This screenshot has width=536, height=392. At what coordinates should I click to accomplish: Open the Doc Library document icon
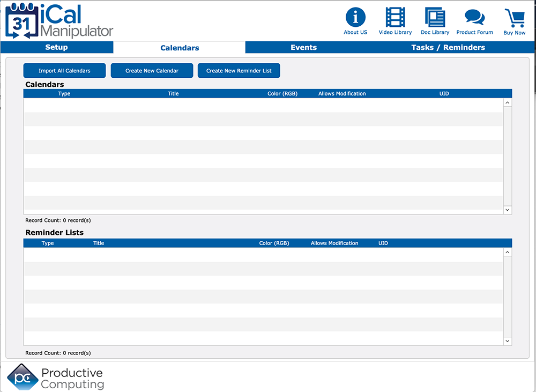pos(435,18)
